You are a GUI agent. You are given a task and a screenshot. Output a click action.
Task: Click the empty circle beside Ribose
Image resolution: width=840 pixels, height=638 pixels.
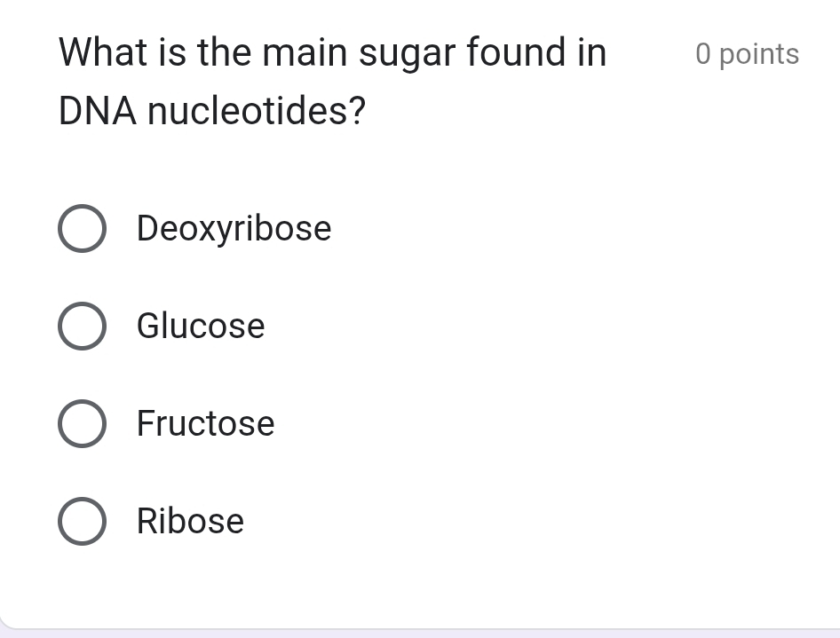tap(82, 521)
